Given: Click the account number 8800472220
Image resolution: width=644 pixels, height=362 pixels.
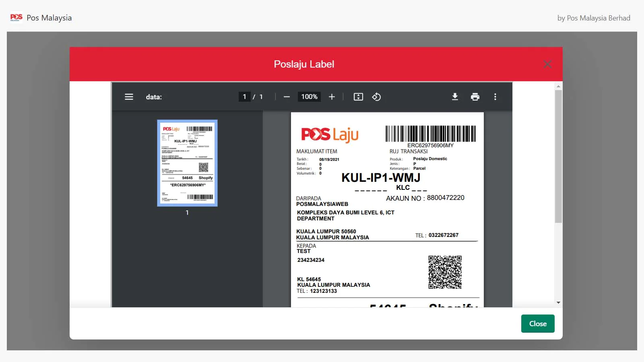Looking at the screenshot, I should 446,198.
